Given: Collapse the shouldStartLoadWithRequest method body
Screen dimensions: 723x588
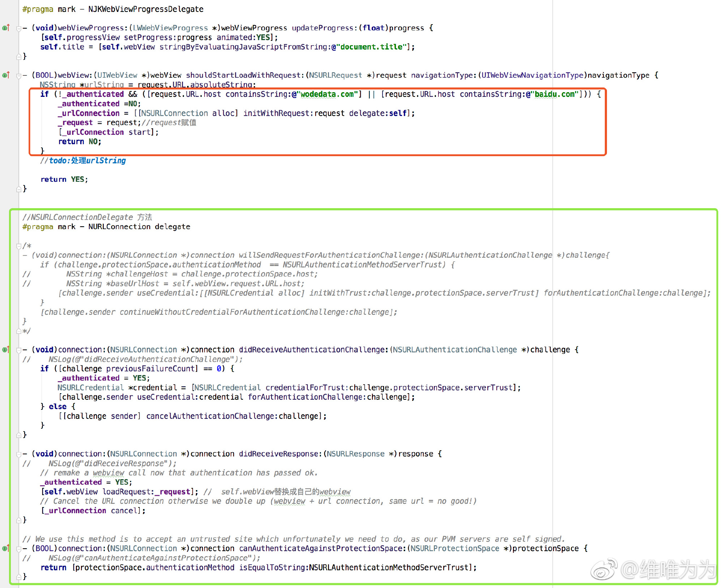Looking at the screenshot, I should [18, 76].
